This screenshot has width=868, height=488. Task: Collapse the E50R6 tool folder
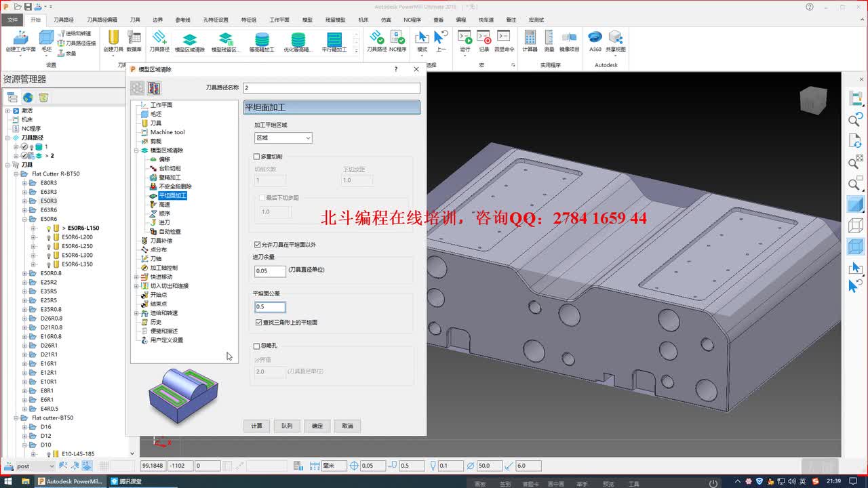pos(25,219)
